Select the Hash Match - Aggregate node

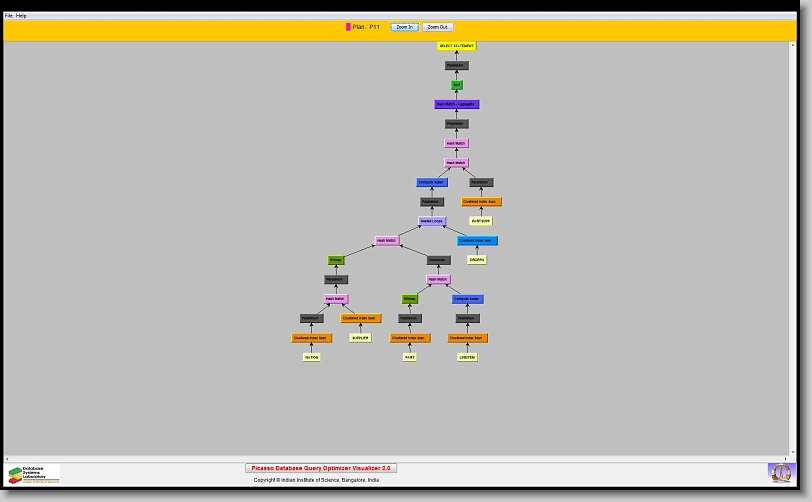[x=457, y=104]
